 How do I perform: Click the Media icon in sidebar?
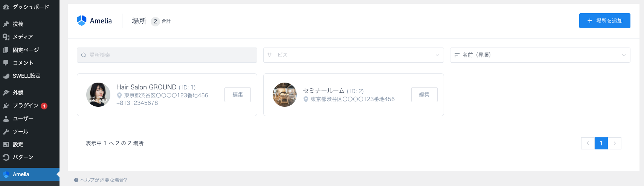pos(6,37)
